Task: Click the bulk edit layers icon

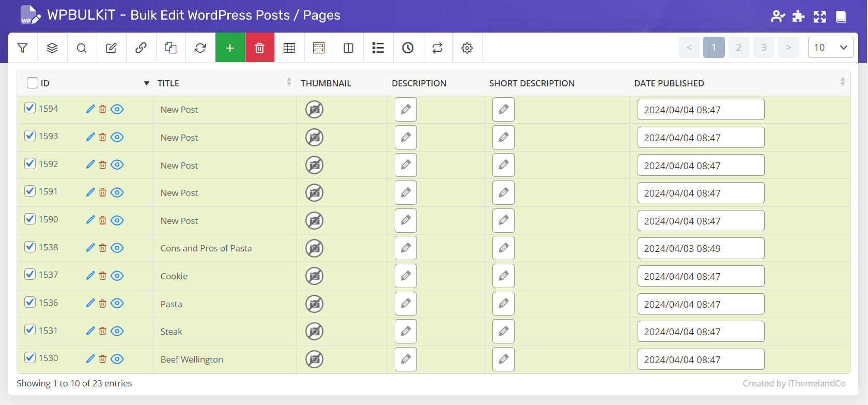Action: (x=52, y=48)
